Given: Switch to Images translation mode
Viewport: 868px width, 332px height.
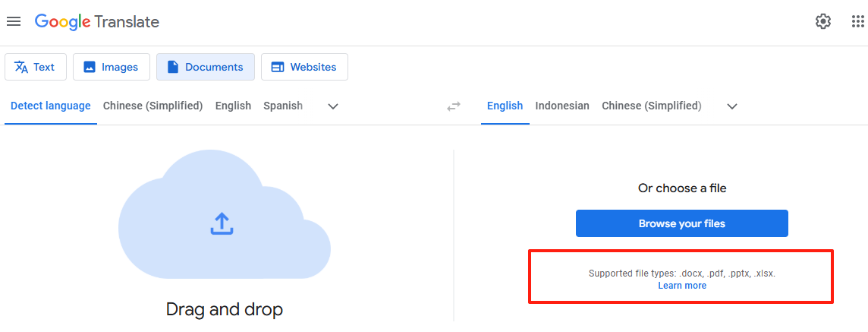Looking at the screenshot, I should click(112, 67).
